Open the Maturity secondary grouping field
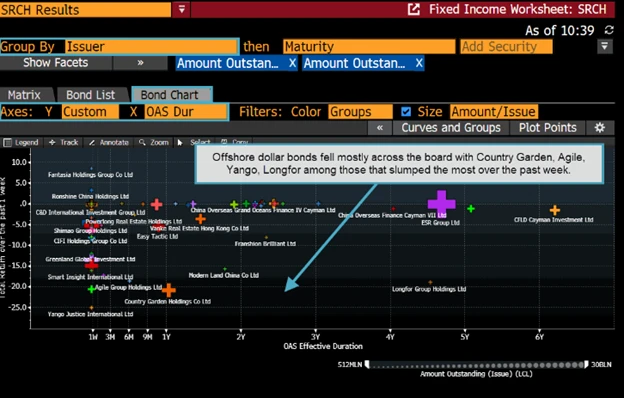The image size is (624, 398). pyautogui.click(x=369, y=47)
